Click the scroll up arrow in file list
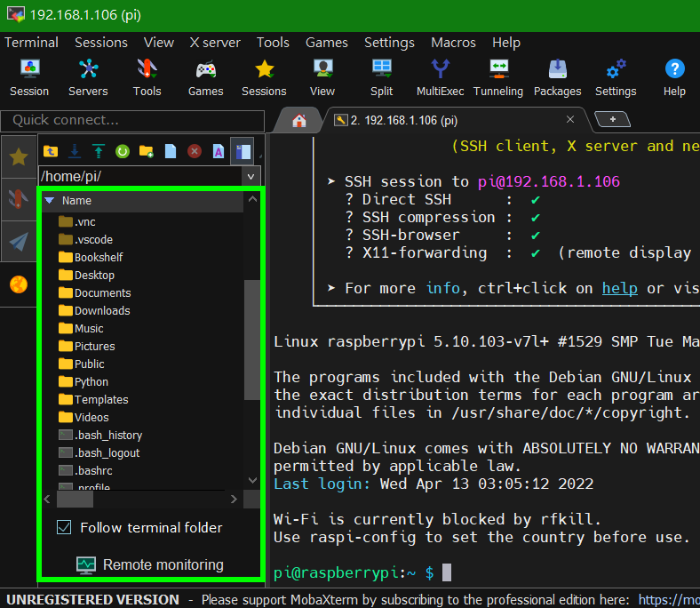The image size is (700, 608). (252, 199)
